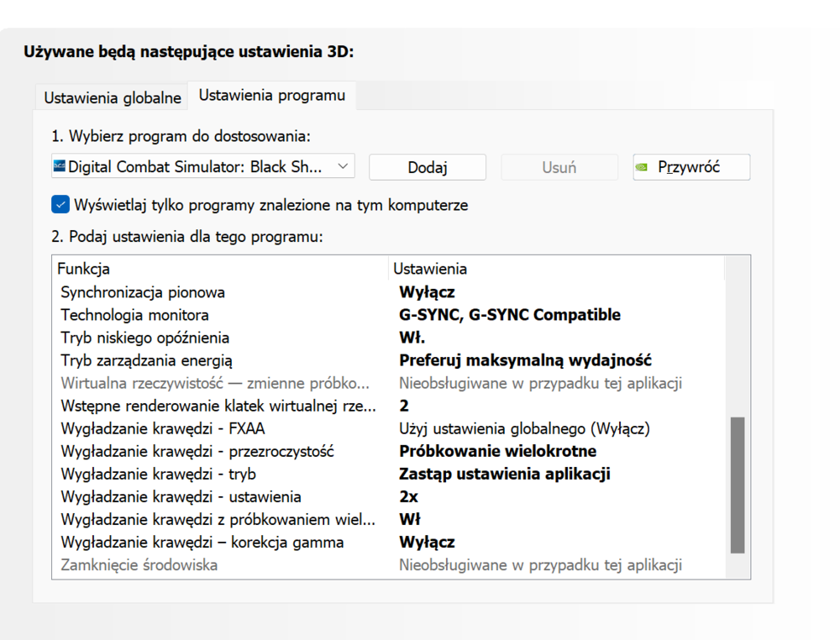The width and height of the screenshot is (840, 640).
Task: Click the Wyłącz value for korekcja gamma
Action: click(427, 542)
